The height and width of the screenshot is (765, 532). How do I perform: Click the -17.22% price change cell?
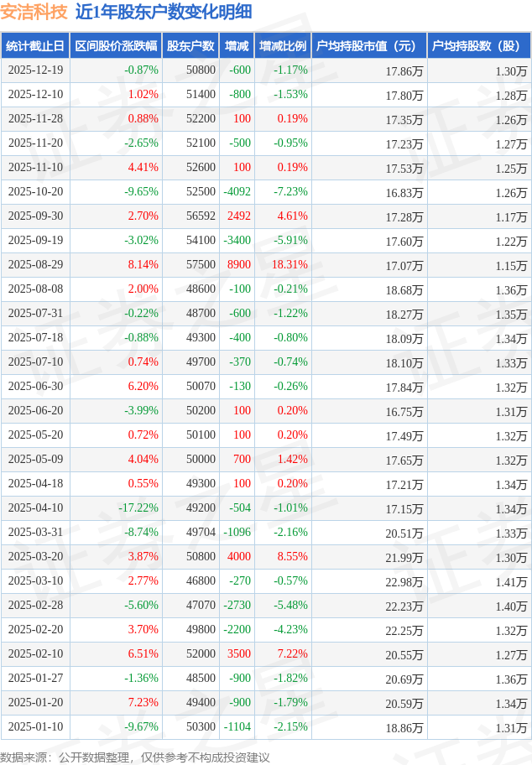point(138,508)
